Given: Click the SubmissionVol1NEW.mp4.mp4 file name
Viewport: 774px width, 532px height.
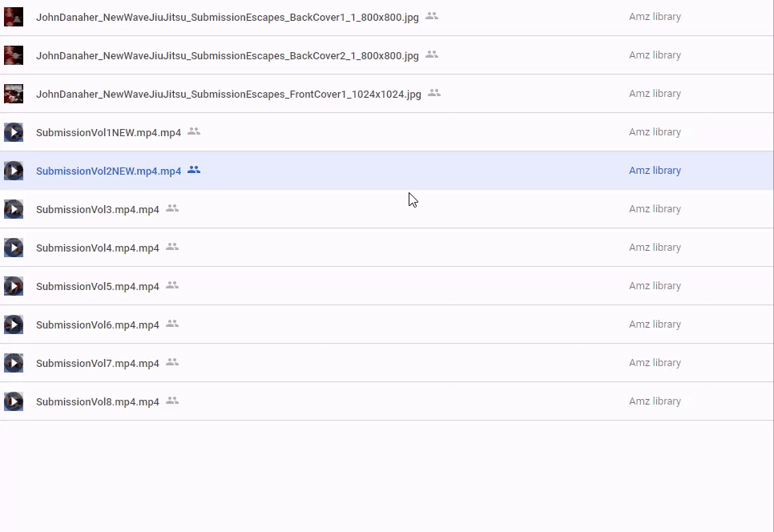Looking at the screenshot, I should tap(108, 133).
